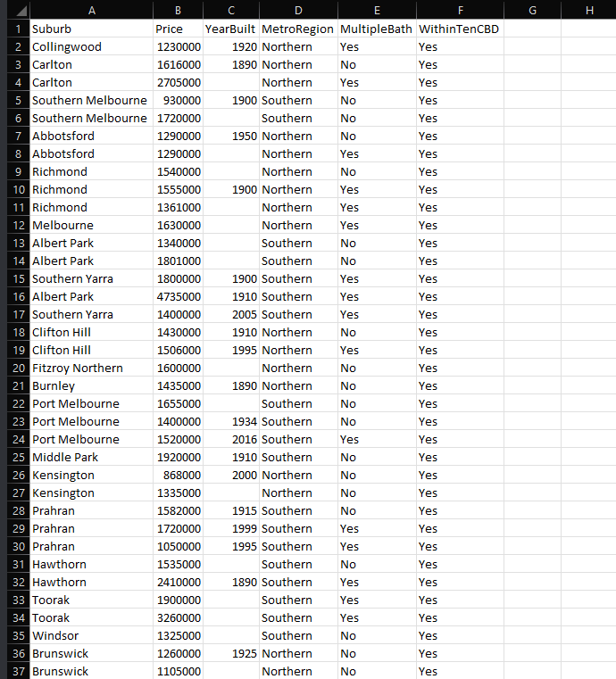Viewport: 616px width, 679px height.
Task: Select the 2016 year built cell
Action: tap(231, 439)
